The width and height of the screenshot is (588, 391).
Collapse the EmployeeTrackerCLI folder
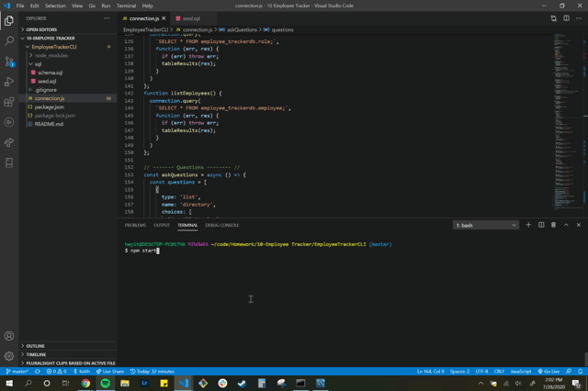[x=68, y=47]
